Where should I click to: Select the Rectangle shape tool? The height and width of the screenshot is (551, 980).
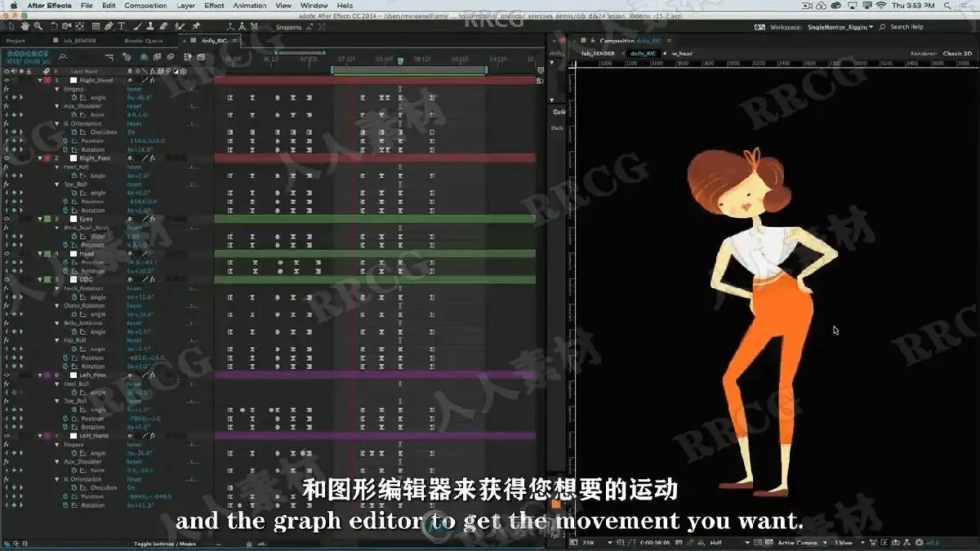(x=96, y=27)
